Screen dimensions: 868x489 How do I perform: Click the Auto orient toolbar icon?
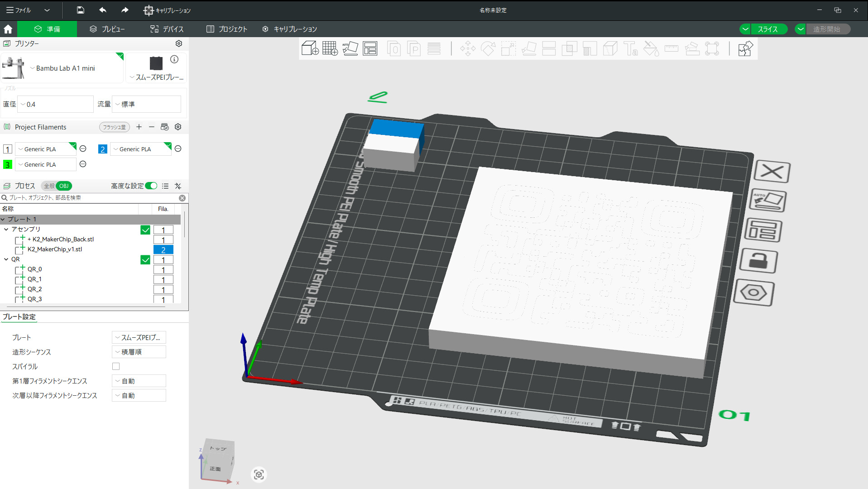click(350, 48)
